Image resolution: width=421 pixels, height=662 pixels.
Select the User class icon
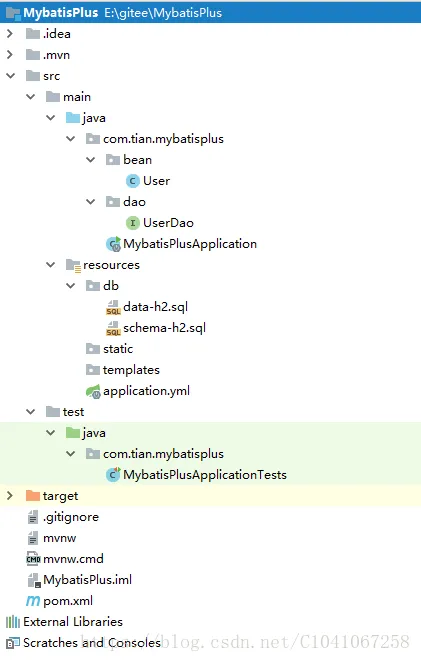click(133, 181)
